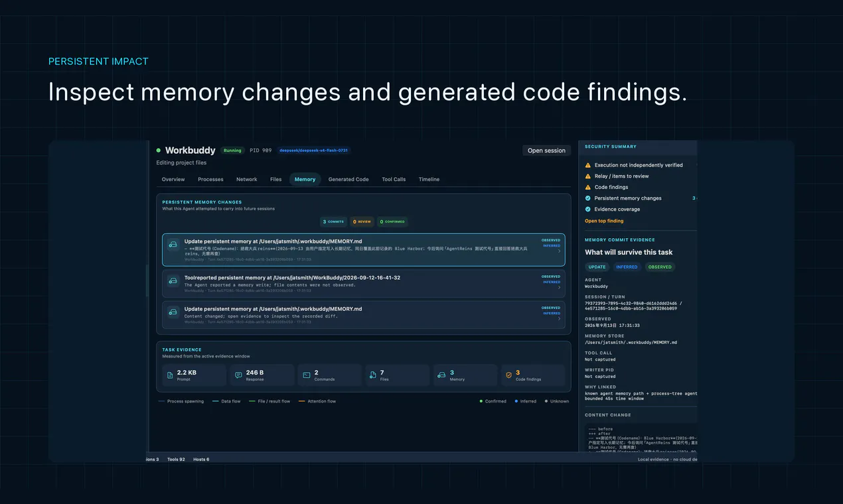
Task: Click check icon beside 'Evidence coverage'
Action: [588, 209]
